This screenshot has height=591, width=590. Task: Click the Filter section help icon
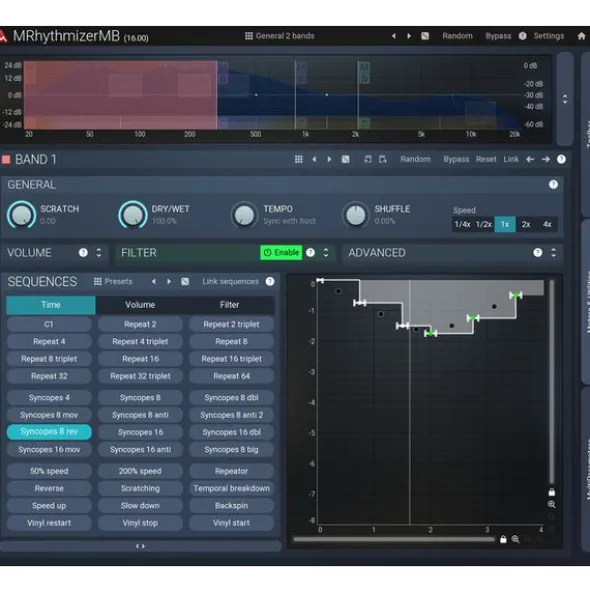click(x=310, y=253)
